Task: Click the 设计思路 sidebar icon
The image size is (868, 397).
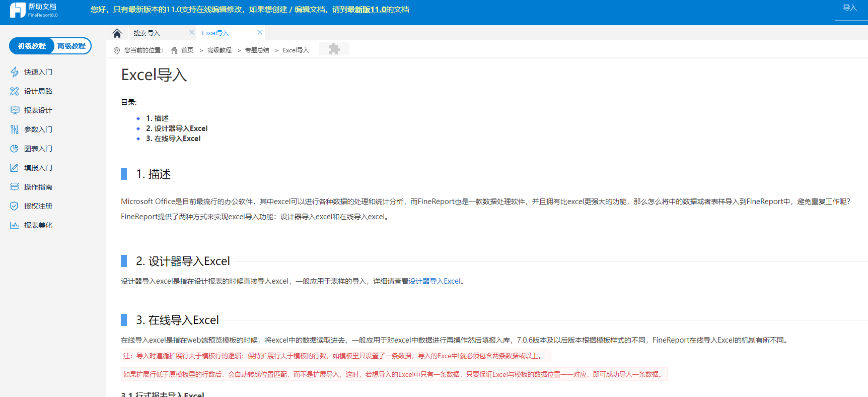Action: (x=15, y=91)
